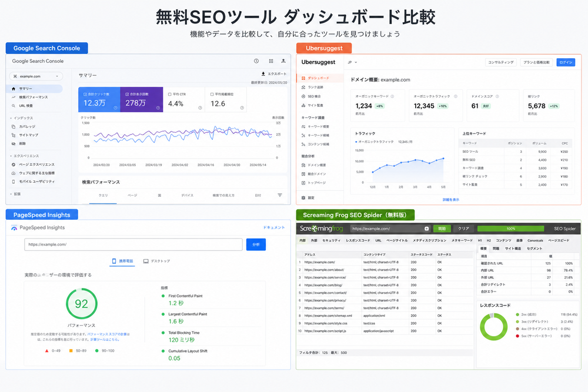Screen dimensions: 588x392
Task: Open the 詳細を表示 link
Action: [451, 200]
